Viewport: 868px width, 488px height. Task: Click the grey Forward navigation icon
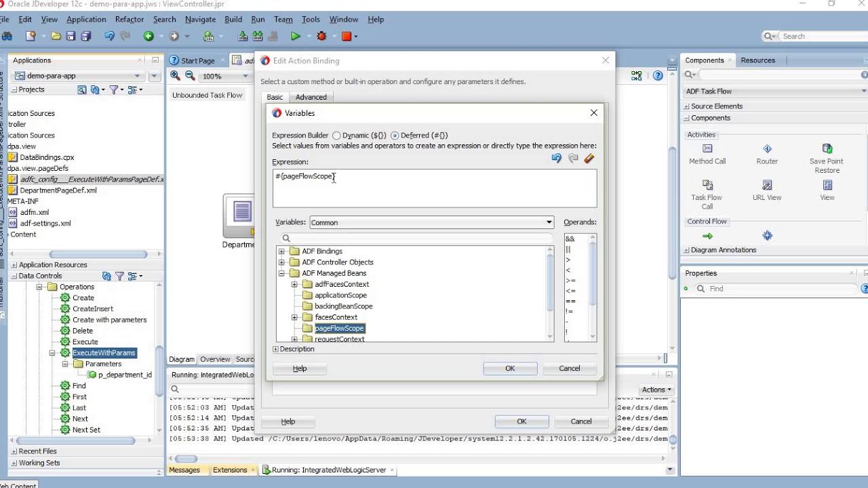[174, 37]
